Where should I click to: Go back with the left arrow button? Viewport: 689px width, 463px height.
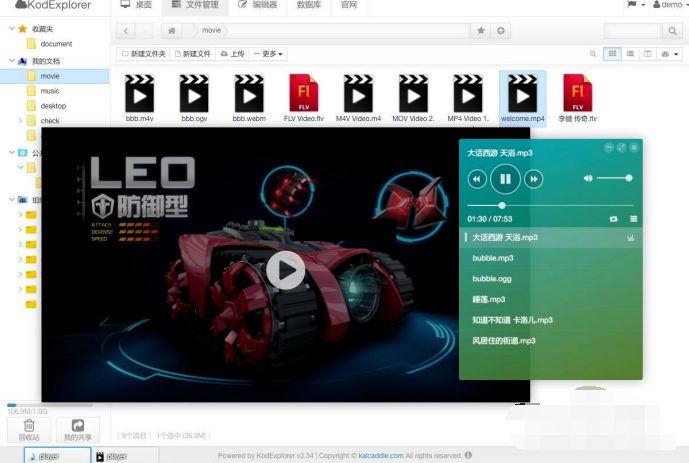coord(126,31)
